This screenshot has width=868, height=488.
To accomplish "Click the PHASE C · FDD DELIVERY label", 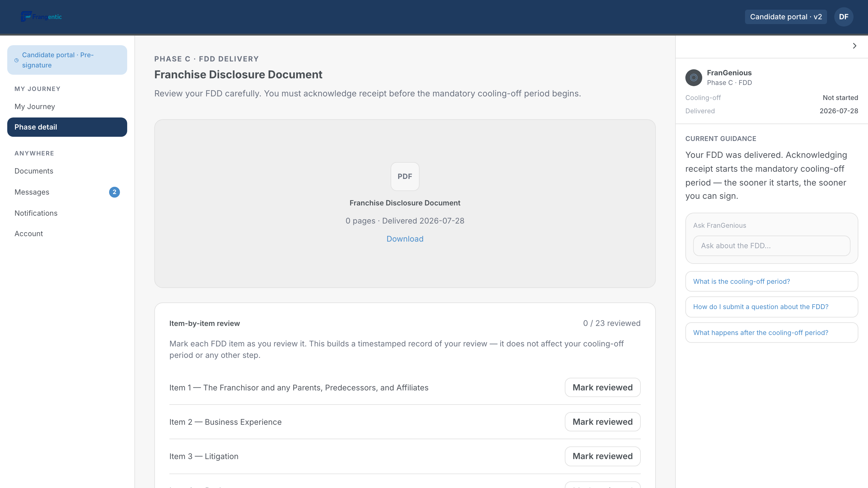I will 206,59.
